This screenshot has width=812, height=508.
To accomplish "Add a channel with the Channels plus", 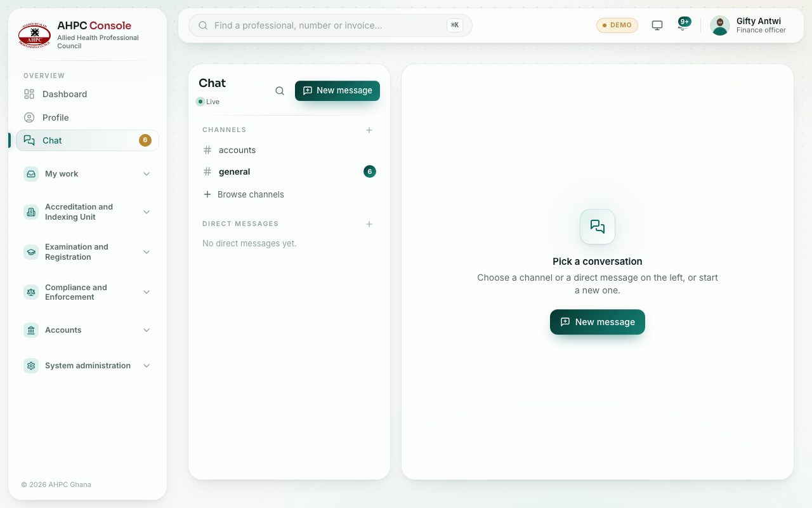I will coord(369,130).
